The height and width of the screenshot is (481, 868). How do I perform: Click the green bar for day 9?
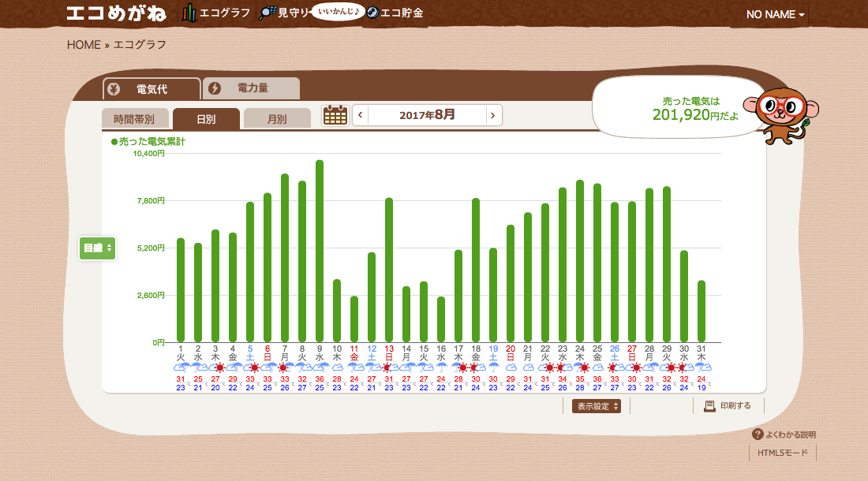(x=320, y=251)
